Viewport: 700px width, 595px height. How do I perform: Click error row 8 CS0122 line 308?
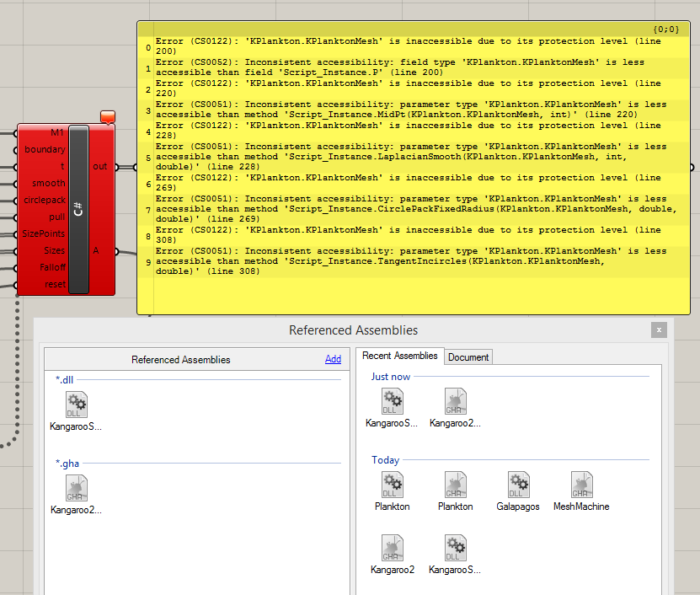414,235
